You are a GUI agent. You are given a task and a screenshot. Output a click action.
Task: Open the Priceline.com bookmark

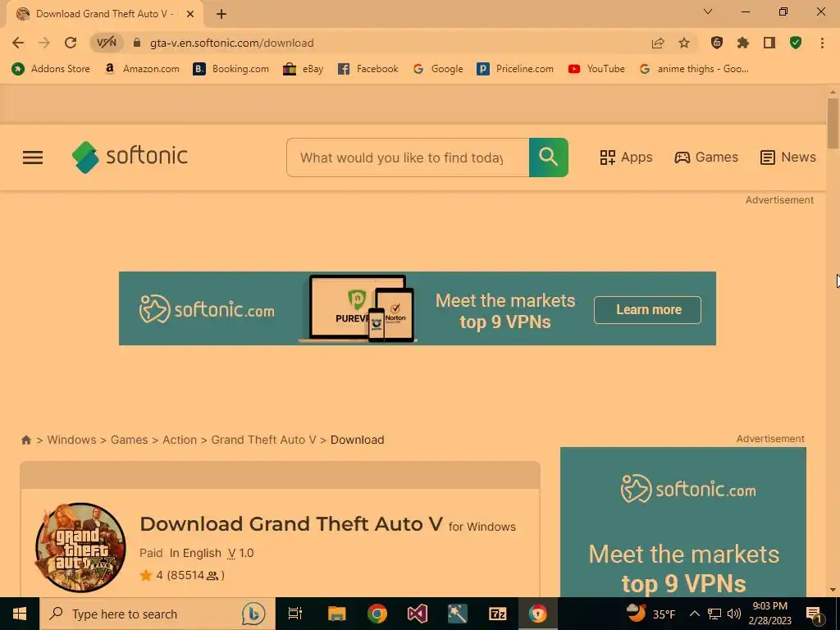tap(515, 69)
